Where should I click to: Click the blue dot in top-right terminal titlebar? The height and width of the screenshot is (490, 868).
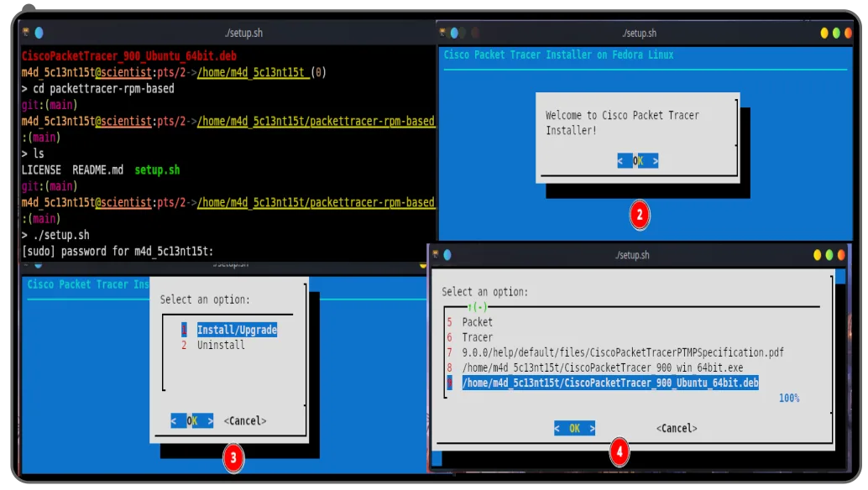[454, 34]
